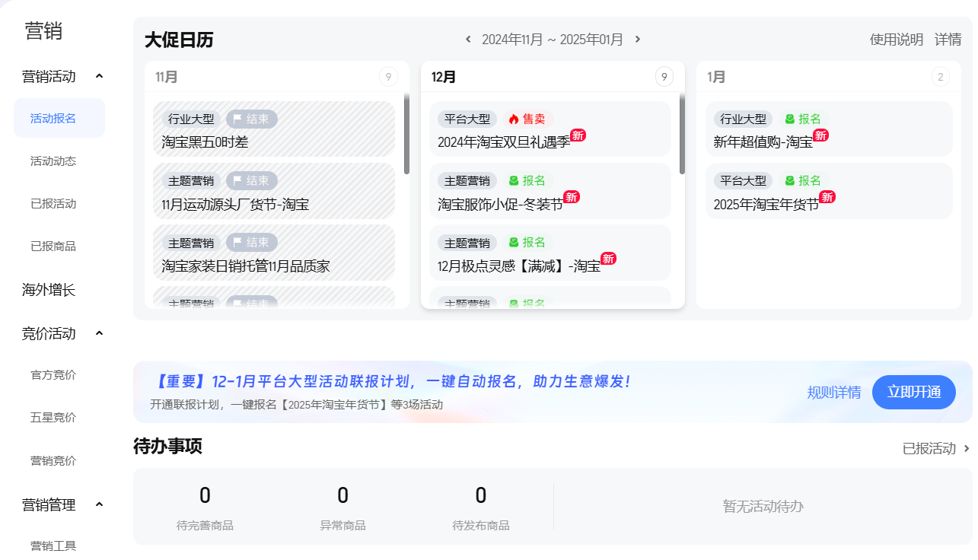Go to previous calendar months with left arrow

468,40
